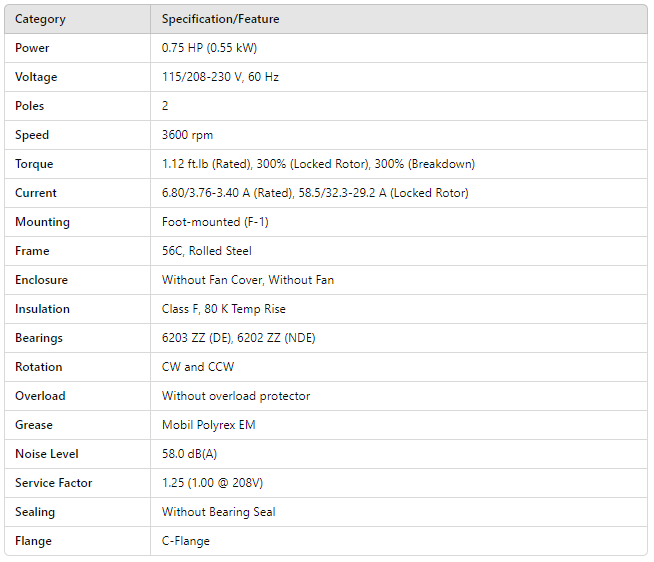Click the Poles row label

pos(30,106)
